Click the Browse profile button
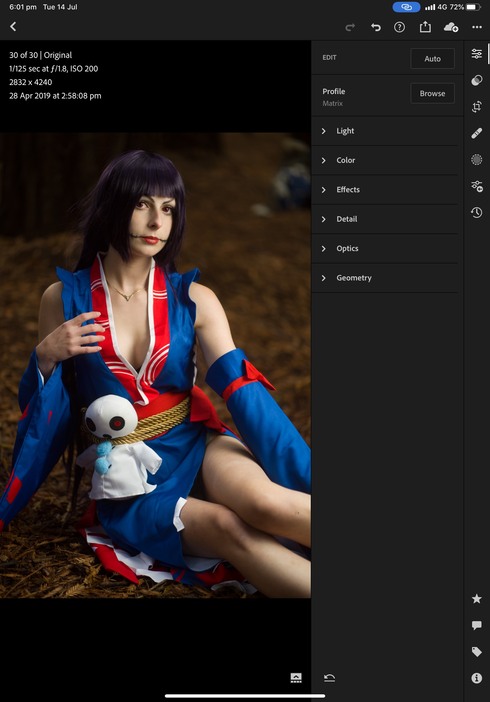 pyautogui.click(x=432, y=94)
